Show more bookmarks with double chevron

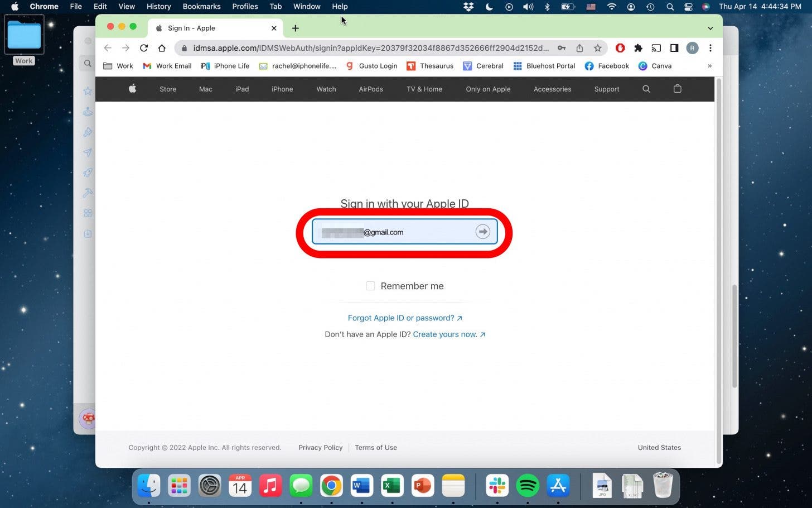point(709,66)
